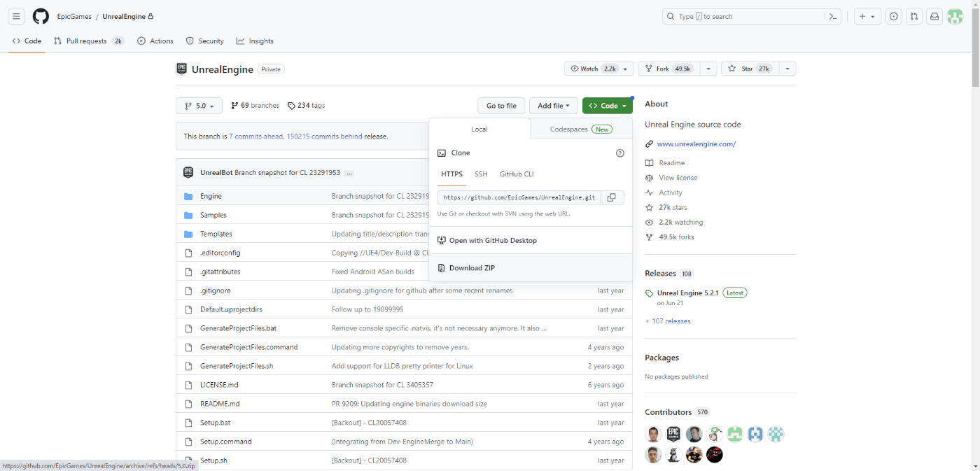Open the Actions tab
980x471 pixels.
coord(155,41)
